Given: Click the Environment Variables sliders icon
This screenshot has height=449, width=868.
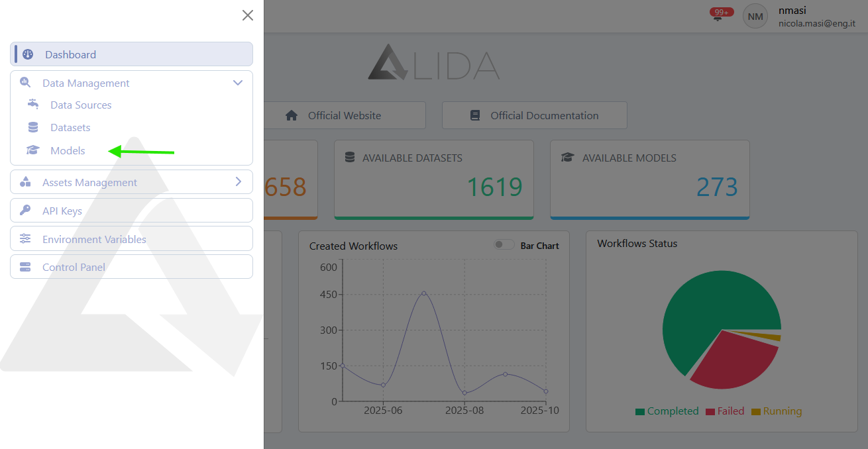Looking at the screenshot, I should [x=25, y=238].
